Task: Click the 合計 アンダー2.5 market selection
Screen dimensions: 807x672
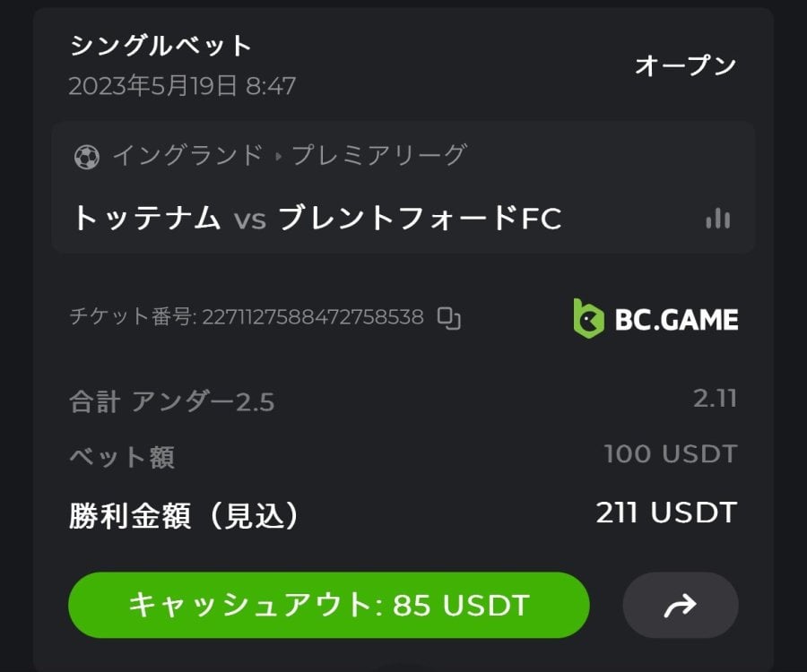Action: click(172, 402)
